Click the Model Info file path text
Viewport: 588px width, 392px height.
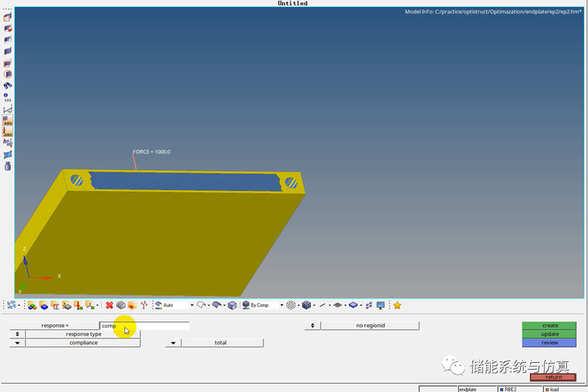click(493, 12)
